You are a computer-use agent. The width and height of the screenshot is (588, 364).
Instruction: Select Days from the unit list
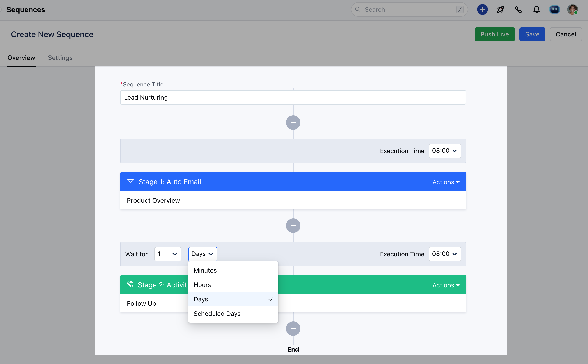click(x=233, y=299)
